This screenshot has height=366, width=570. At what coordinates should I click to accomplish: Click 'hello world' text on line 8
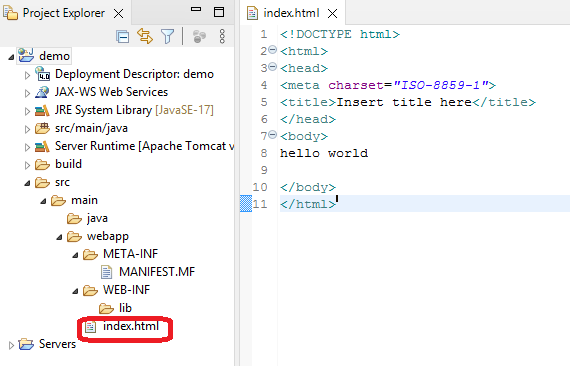point(324,153)
